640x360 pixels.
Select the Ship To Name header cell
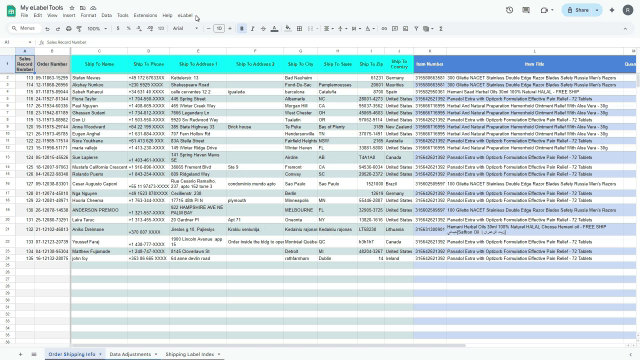point(99,64)
